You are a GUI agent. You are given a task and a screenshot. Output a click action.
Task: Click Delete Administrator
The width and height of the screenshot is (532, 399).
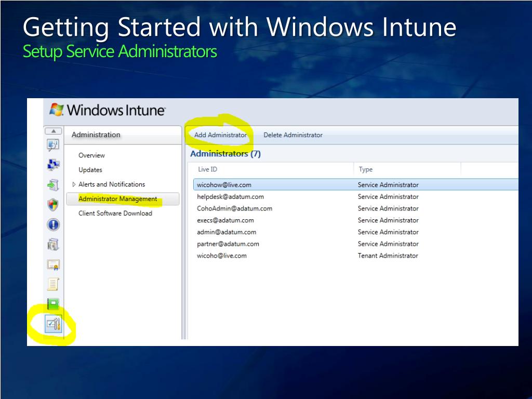tap(293, 135)
